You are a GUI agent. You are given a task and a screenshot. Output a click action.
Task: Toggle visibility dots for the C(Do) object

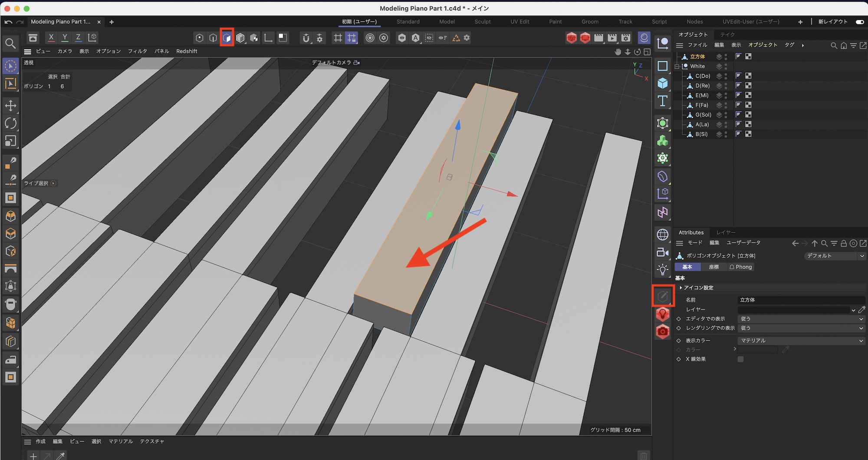coord(726,76)
